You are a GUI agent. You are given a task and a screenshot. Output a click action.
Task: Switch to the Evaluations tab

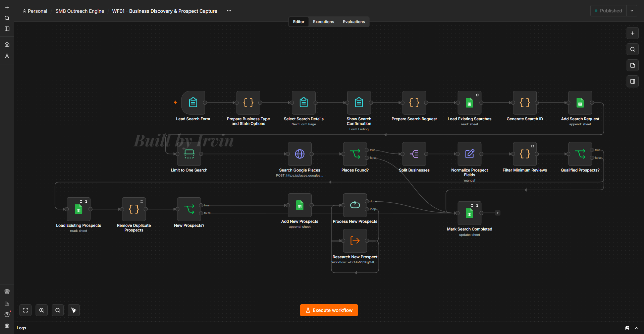[x=354, y=22]
